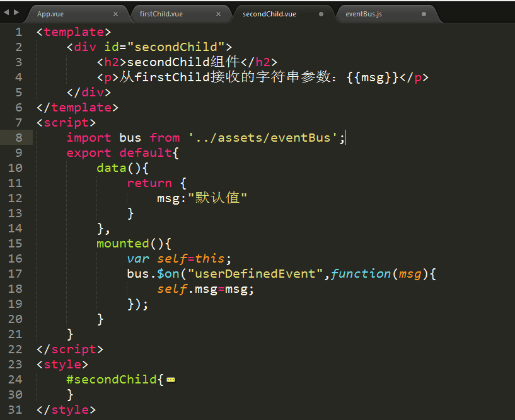Click the closing </style> tag on line 31
This screenshot has width=515, height=420.
66,410
